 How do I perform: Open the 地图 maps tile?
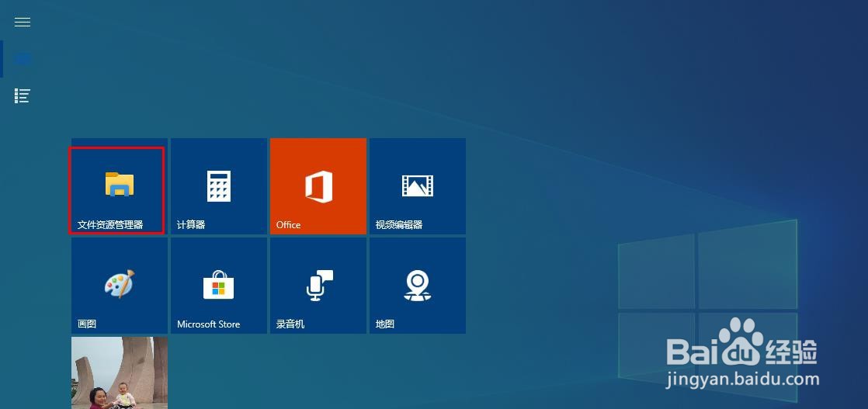click(x=418, y=286)
